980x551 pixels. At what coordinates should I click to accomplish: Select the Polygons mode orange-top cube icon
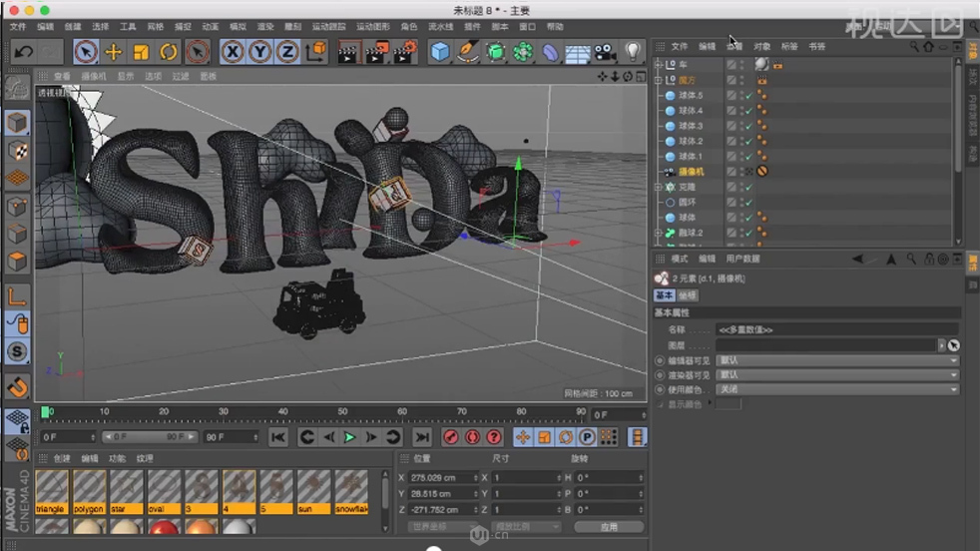[x=17, y=261]
